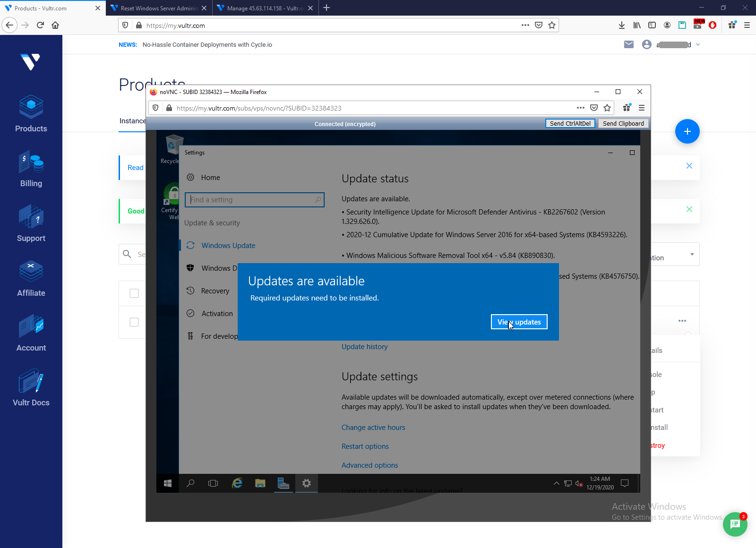
Task: Open the noVNC window hamburger menu
Action: pos(642,108)
